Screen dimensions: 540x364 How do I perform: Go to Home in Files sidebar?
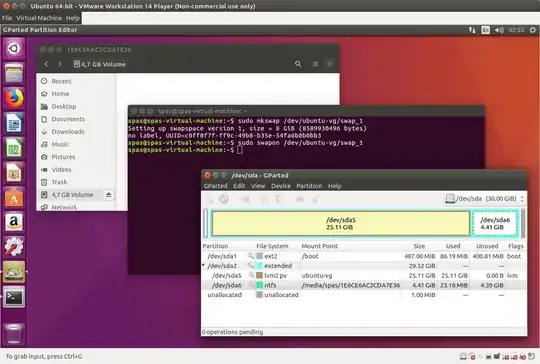pyautogui.click(x=76, y=94)
